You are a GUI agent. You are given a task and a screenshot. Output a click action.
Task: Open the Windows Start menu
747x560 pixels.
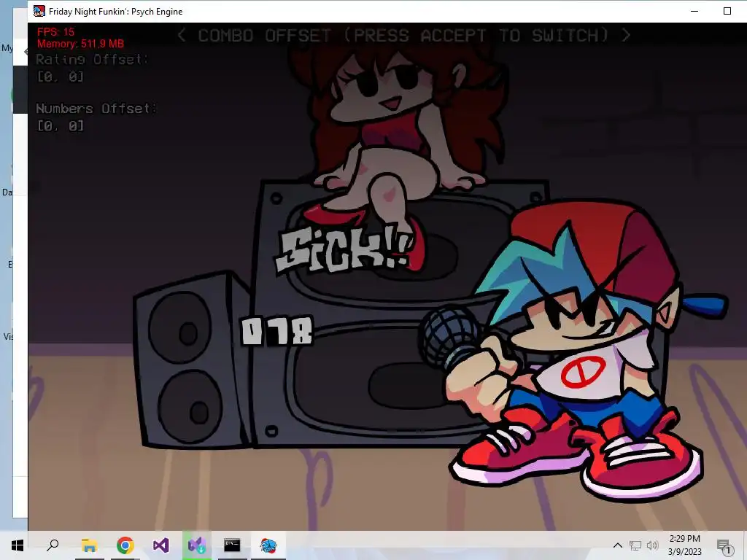click(18, 545)
